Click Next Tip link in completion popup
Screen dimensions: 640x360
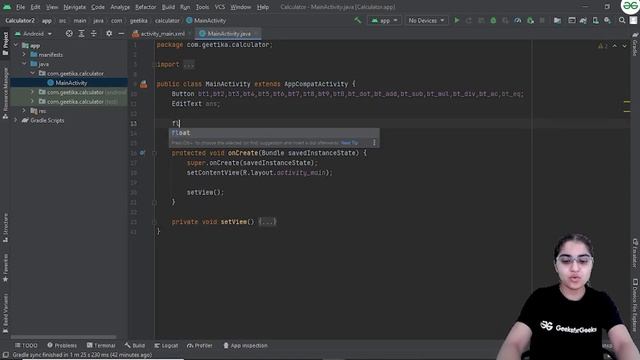click(349, 143)
